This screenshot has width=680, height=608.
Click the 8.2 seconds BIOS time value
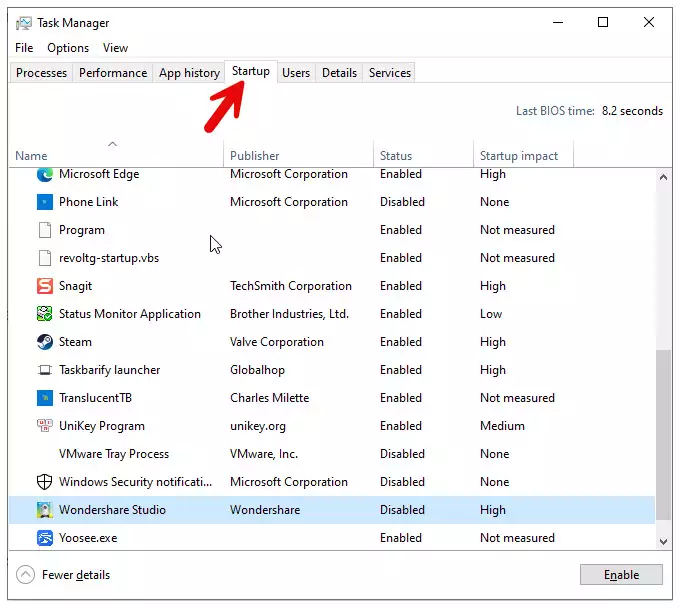632,111
